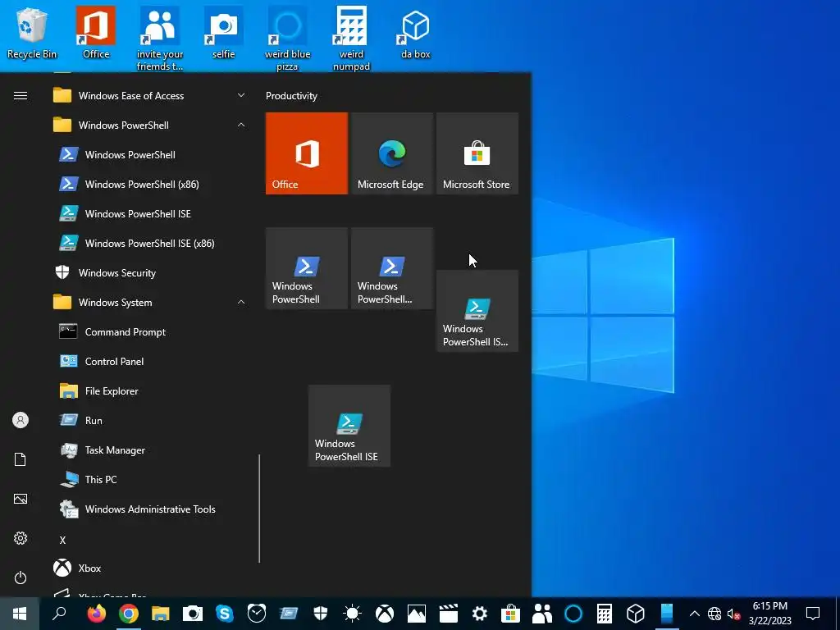Image resolution: width=840 pixels, height=630 pixels.
Task: Open Alarms & Clock on taskbar
Action: pos(257,614)
